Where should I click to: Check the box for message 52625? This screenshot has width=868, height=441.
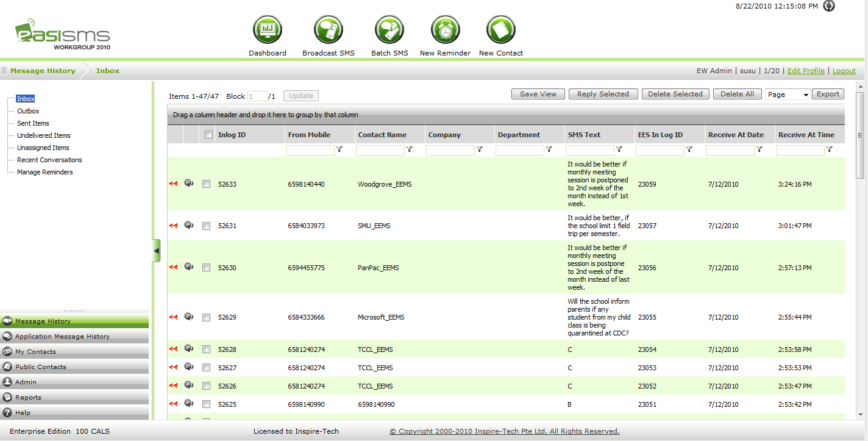(x=207, y=404)
